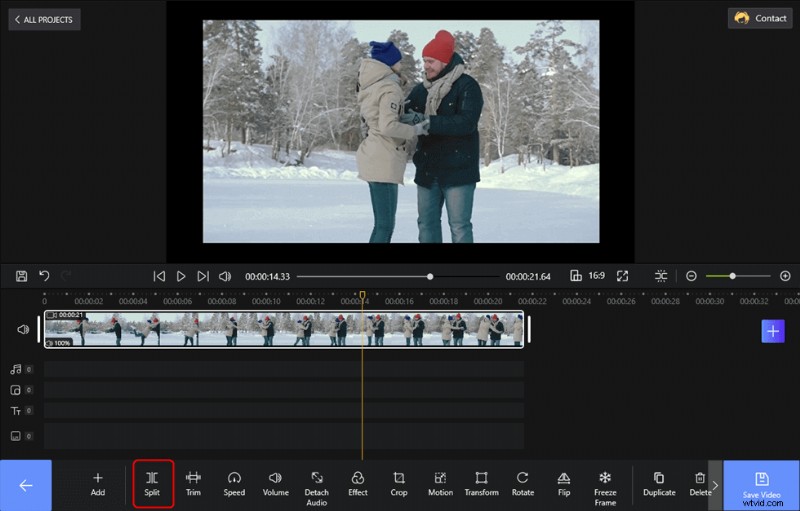The image size is (800, 511).
Task: Click the left clip trim handle
Action: pyautogui.click(x=39, y=329)
